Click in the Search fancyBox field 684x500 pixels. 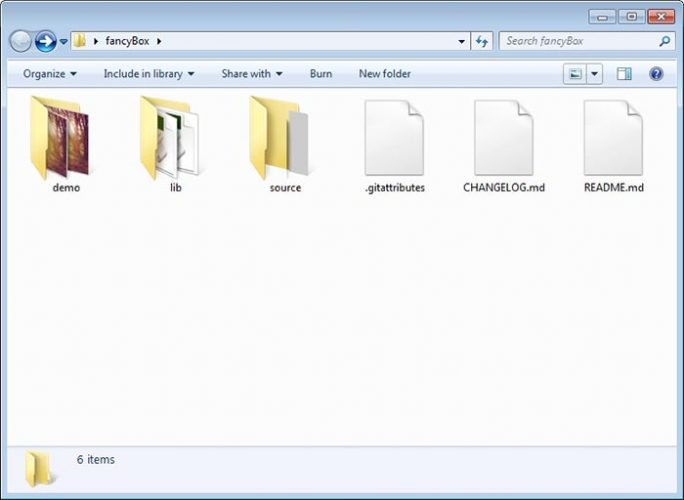click(x=578, y=41)
